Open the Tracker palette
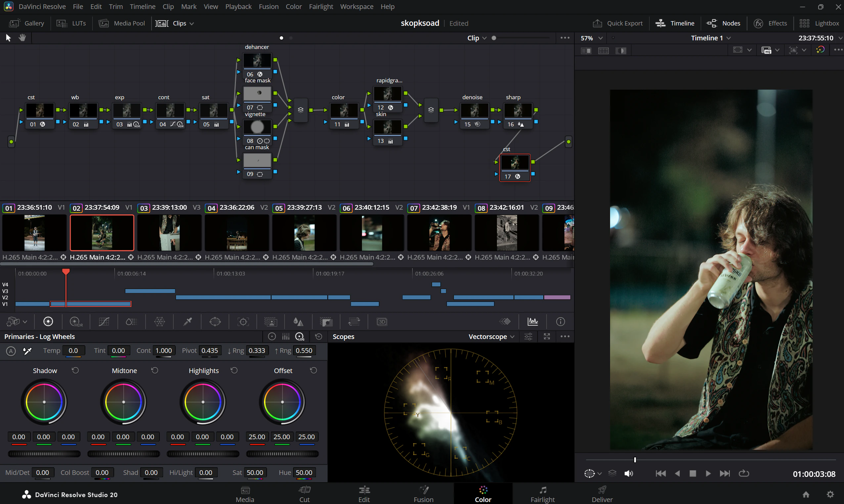Image resolution: width=844 pixels, height=504 pixels. coord(243,321)
